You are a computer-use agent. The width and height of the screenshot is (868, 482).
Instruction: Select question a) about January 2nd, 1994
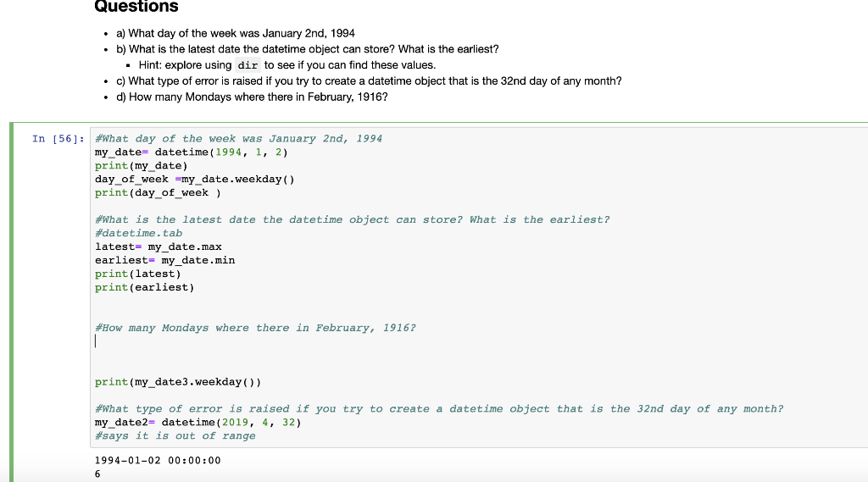[236, 33]
